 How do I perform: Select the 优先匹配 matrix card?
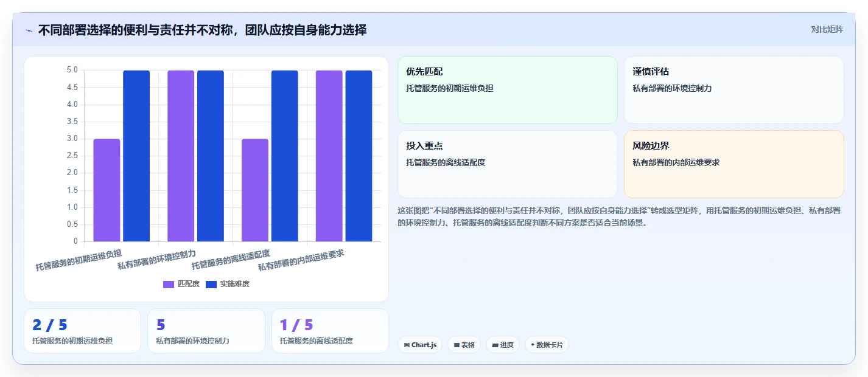click(508, 90)
